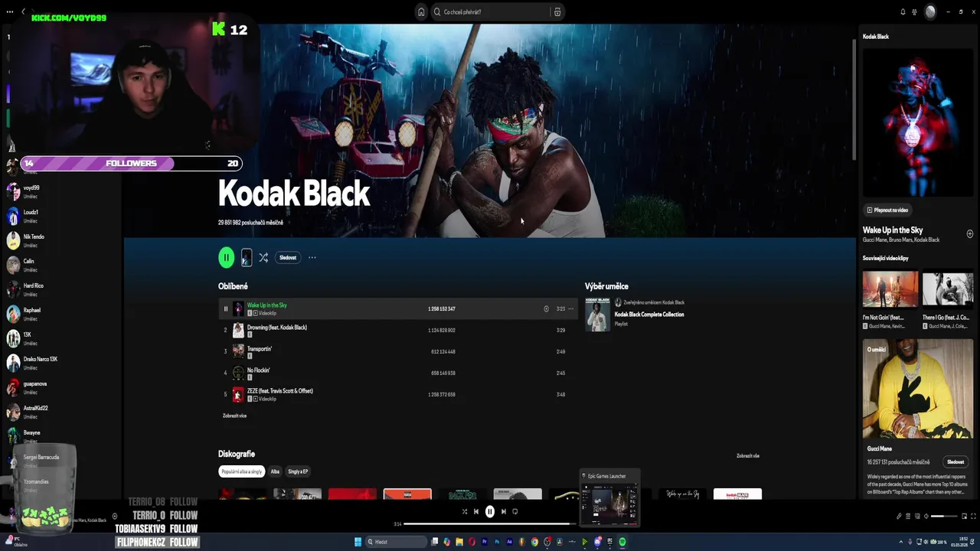The width and height of the screenshot is (980, 551).
Task: Pause Kodak Black with green button
Action: coord(227,258)
